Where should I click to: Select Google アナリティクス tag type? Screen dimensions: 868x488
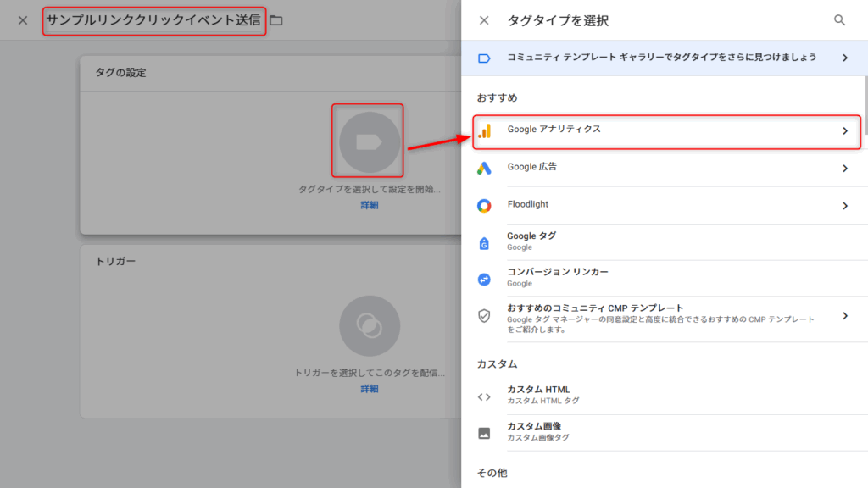point(666,131)
